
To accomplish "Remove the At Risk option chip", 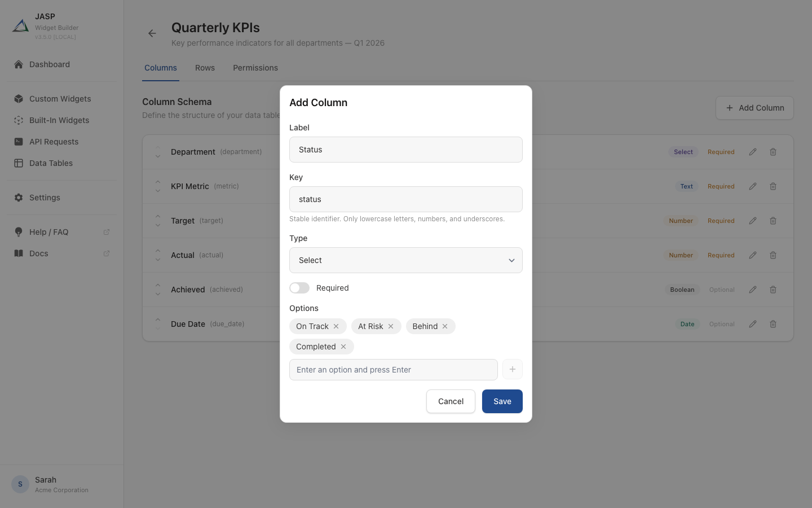I will pyautogui.click(x=391, y=326).
